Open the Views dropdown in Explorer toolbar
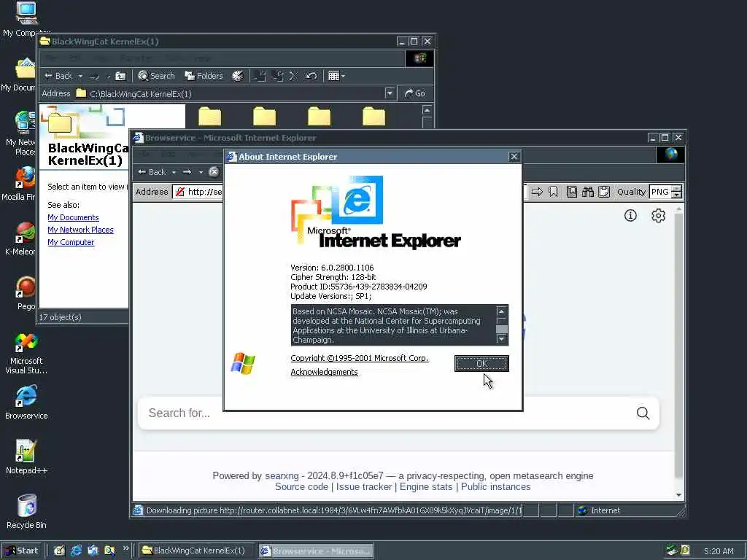The width and height of the screenshot is (747, 560). pos(336,76)
